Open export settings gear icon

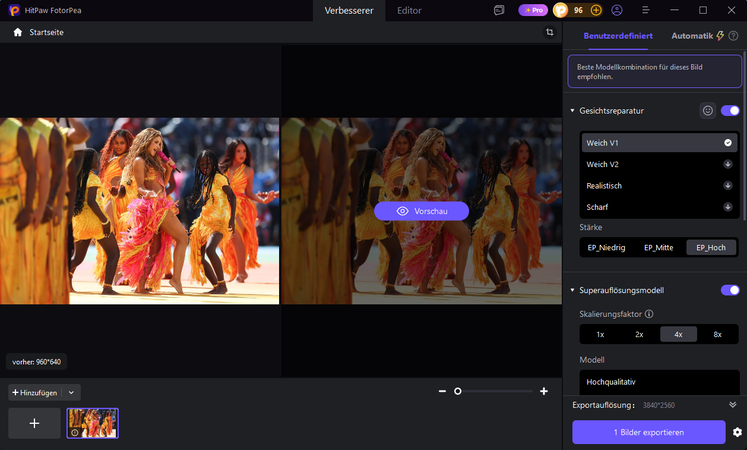737,432
